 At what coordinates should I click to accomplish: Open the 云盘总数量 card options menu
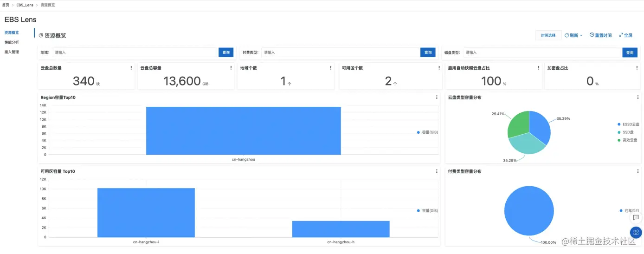click(x=131, y=68)
